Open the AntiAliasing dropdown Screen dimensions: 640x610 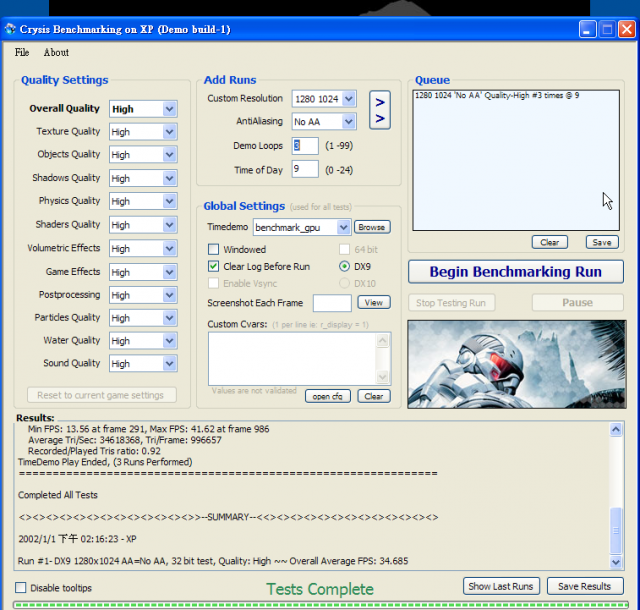point(349,122)
